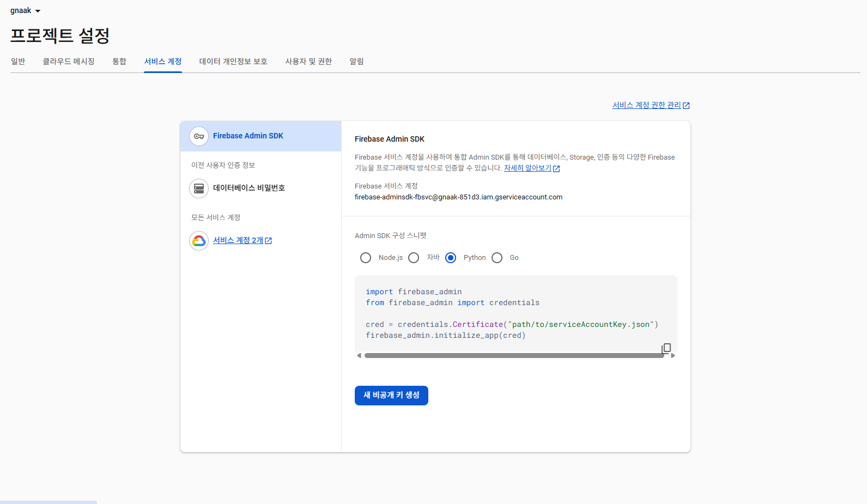Image resolution: width=867 pixels, height=504 pixels.
Task: Switch to the 사용자 및 권한 tab
Action: coord(308,62)
